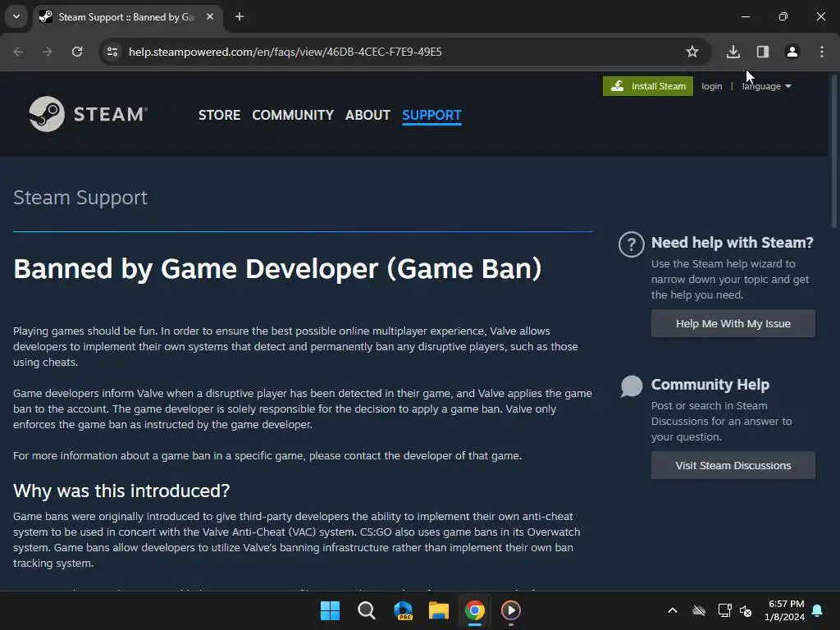This screenshot has width=840, height=630.
Task: Open the SUPPORT menu item
Action: point(431,115)
